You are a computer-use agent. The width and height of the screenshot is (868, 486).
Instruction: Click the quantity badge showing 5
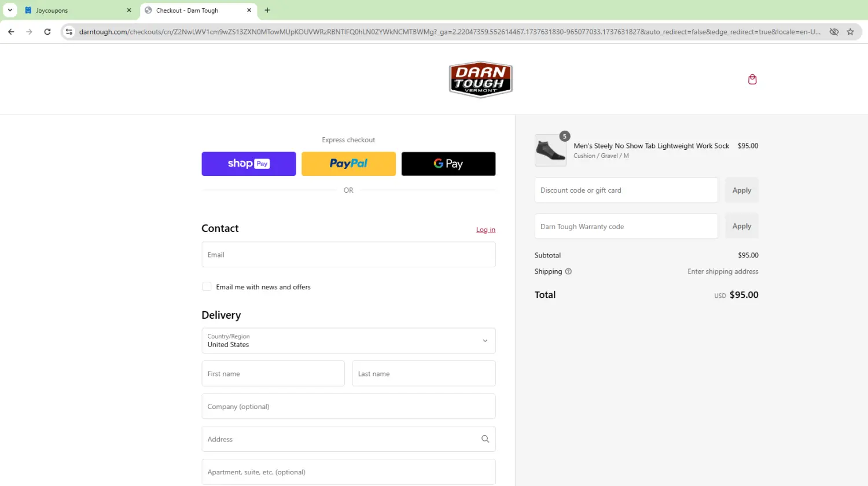(565, 137)
